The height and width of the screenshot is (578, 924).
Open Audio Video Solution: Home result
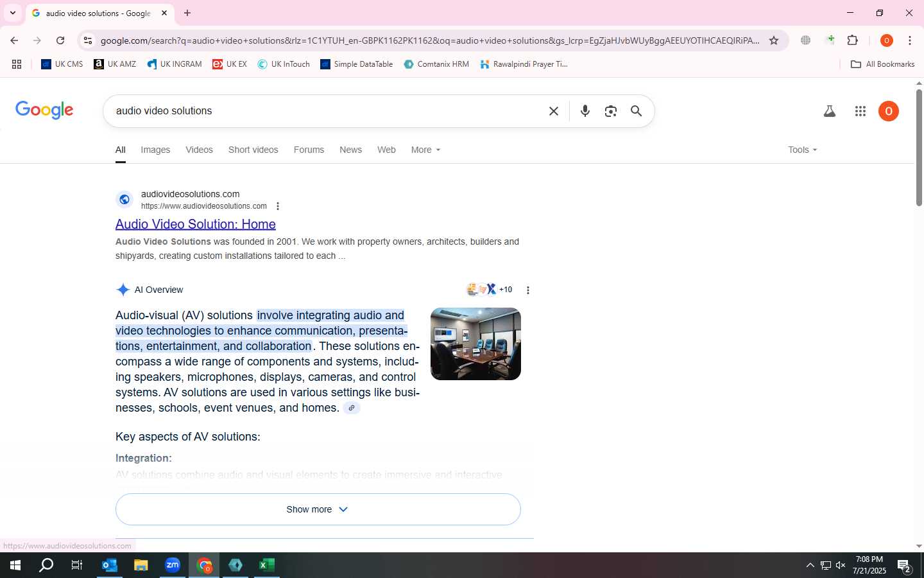tap(196, 224)
